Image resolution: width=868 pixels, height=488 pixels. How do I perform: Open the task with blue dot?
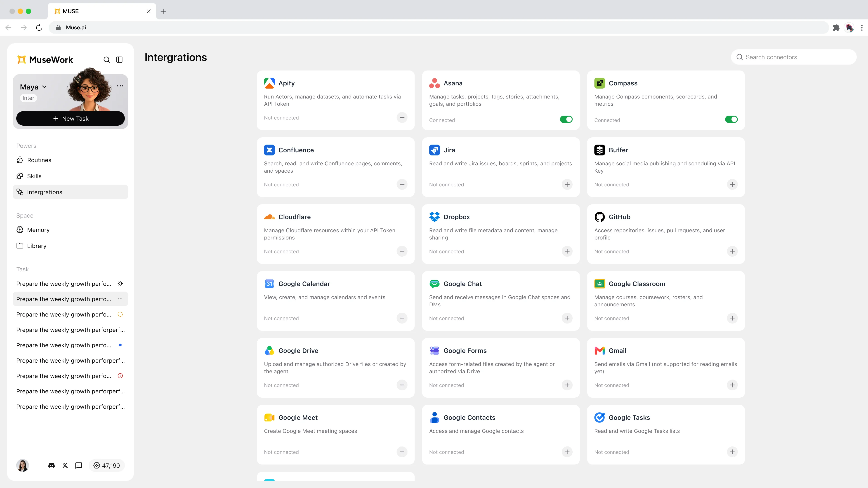(x=71, y=345)
